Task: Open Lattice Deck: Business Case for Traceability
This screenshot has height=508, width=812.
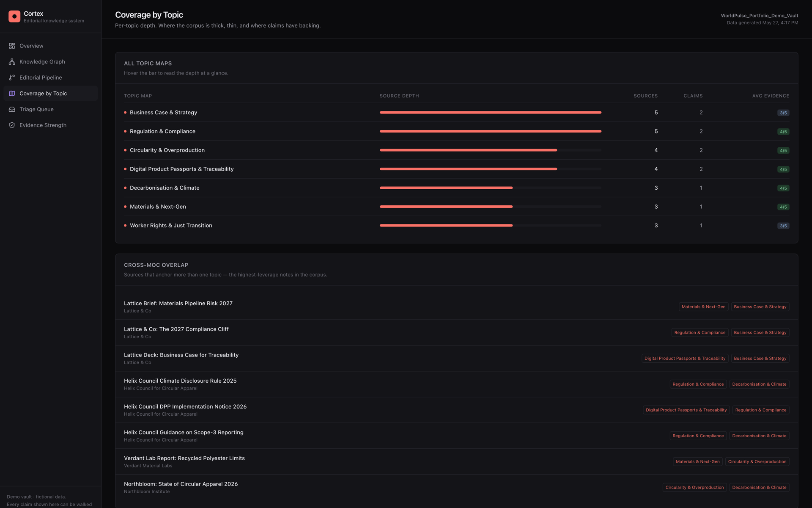Action: point(181,355)
